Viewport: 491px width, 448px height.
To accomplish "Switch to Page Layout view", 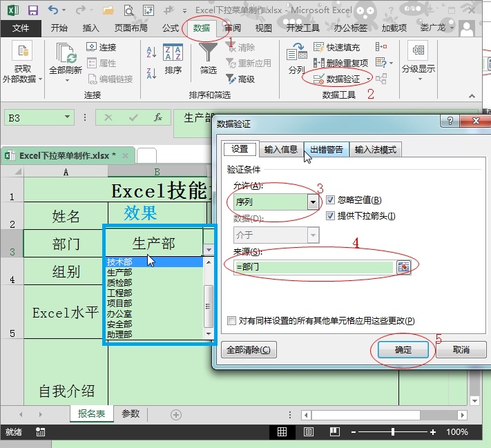I will coord(309,432).
